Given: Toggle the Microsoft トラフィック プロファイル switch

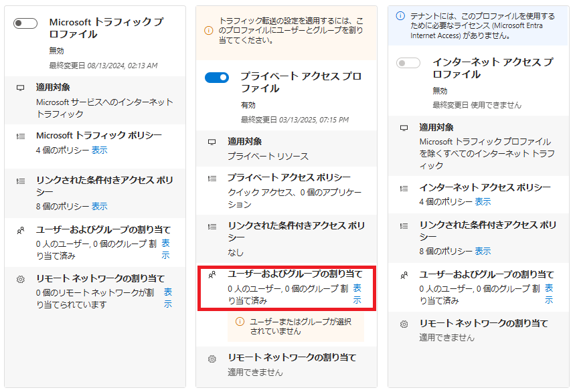Looking at the screenshot, I should pos(25,23).
